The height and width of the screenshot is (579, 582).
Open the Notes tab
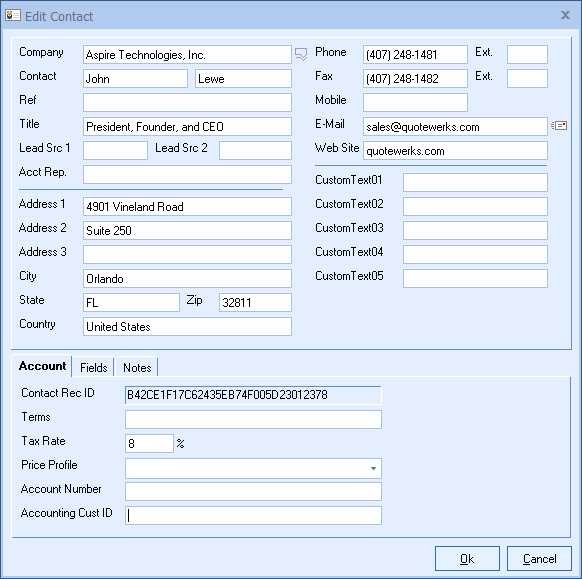(137, 368)
